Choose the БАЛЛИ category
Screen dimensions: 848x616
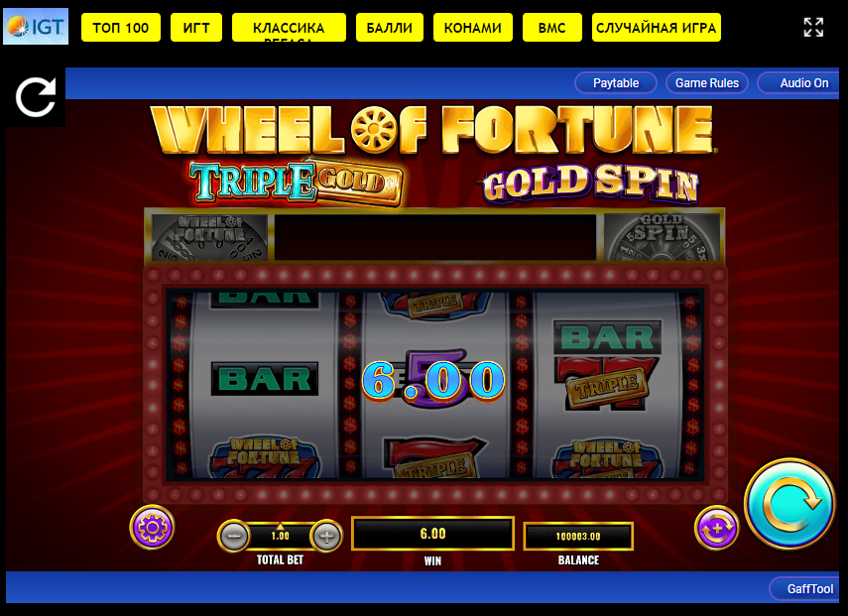pos(390,28)
